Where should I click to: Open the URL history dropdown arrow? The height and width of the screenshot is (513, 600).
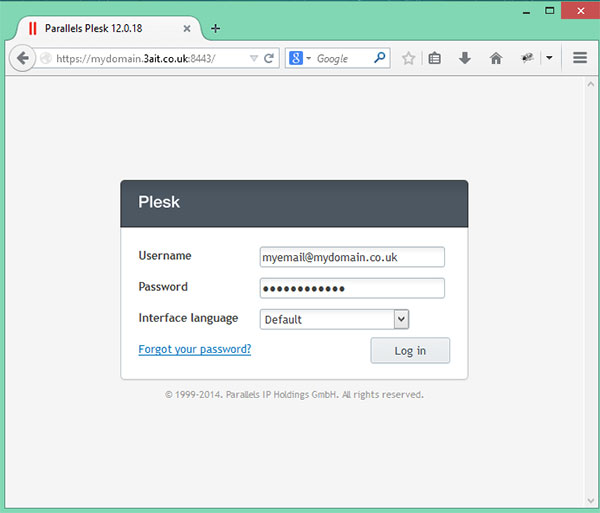coord(253,59)
